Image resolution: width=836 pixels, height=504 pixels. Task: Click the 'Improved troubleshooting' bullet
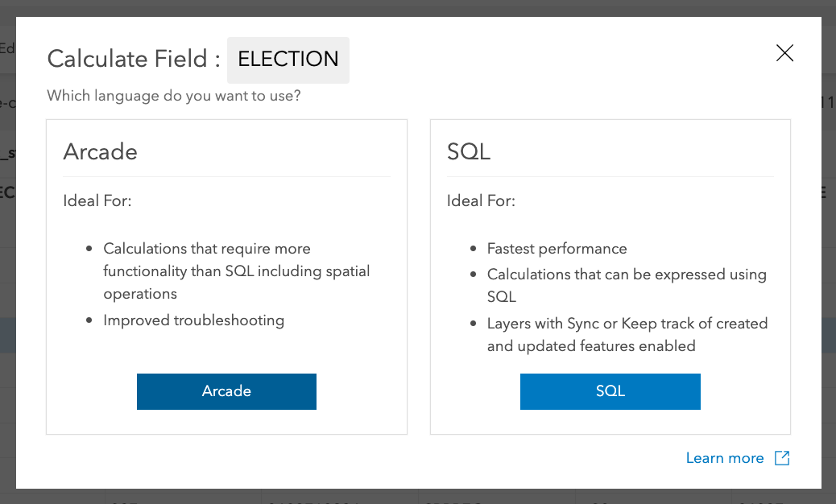click(x=193, y=320)
